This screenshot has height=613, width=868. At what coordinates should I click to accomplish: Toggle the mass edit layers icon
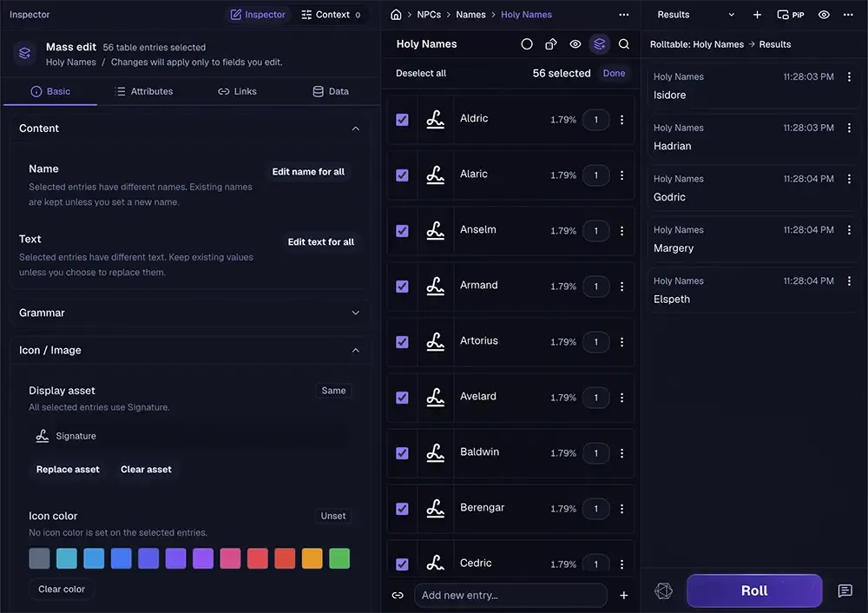pos(600,43)
